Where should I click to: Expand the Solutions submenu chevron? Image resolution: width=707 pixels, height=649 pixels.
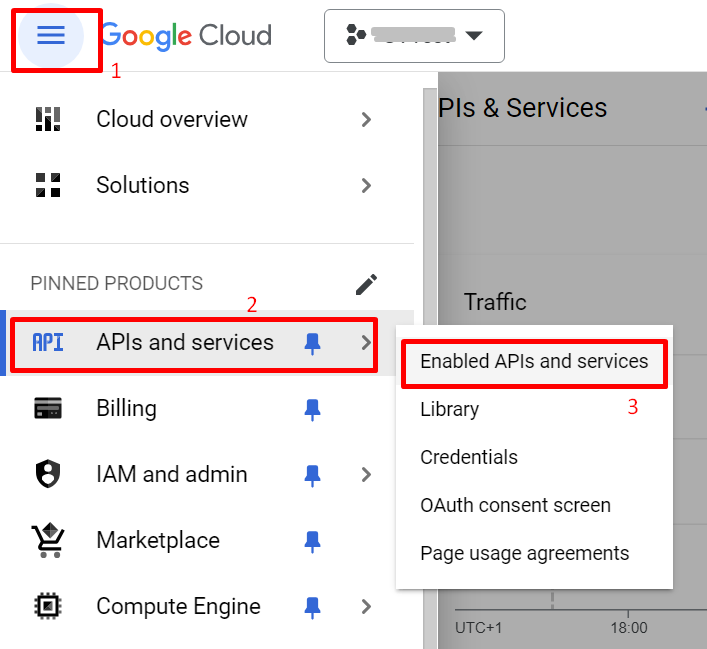[366, 185]
